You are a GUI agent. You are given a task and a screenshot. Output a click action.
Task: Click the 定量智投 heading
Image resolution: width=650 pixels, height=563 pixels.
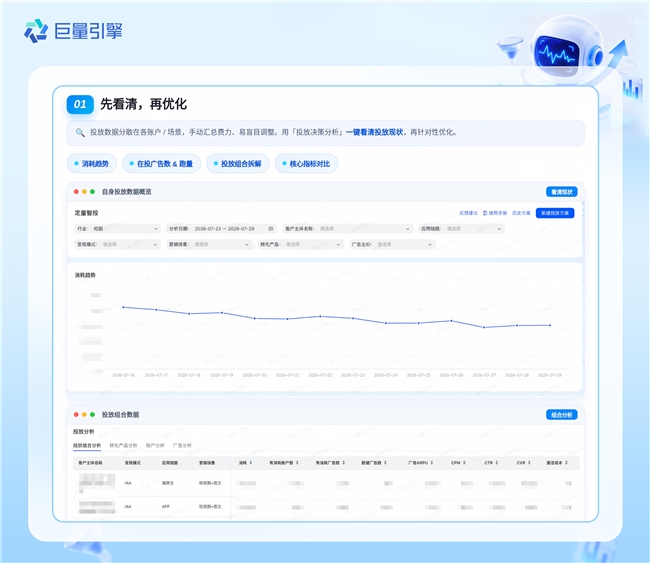86,213
